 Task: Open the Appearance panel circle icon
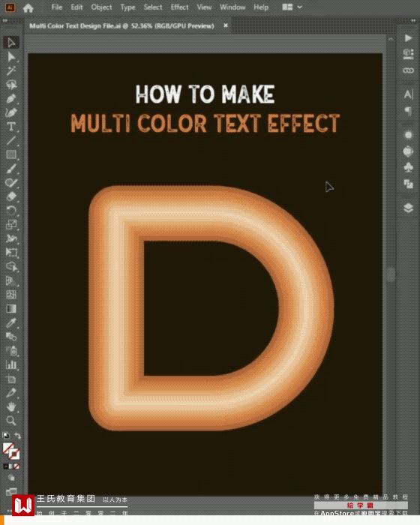(408, 135)
